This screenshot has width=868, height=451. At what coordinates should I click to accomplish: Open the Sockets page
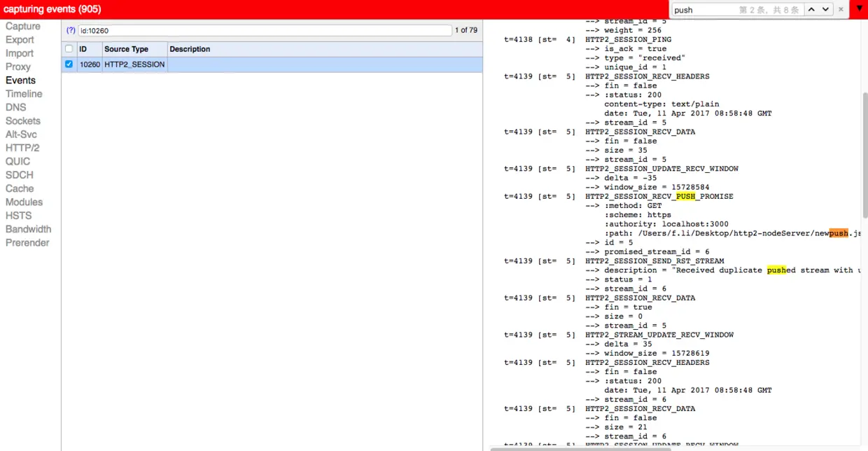(x=23, y=120)
